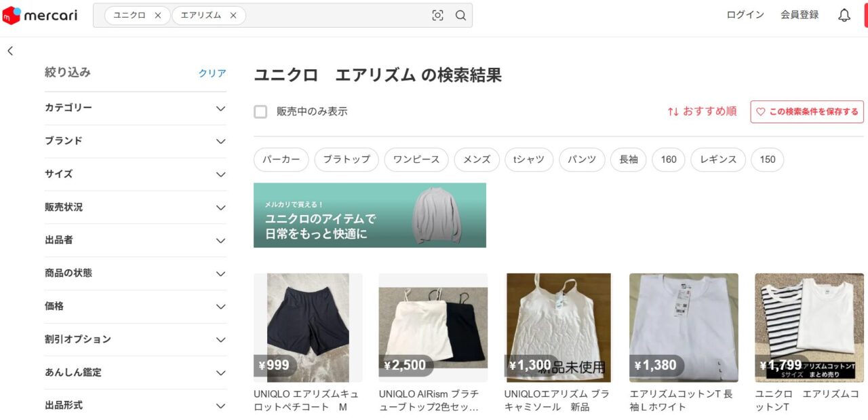Expand the 販売状況 filter
This screenshot has width=868, height=420.
136,208
